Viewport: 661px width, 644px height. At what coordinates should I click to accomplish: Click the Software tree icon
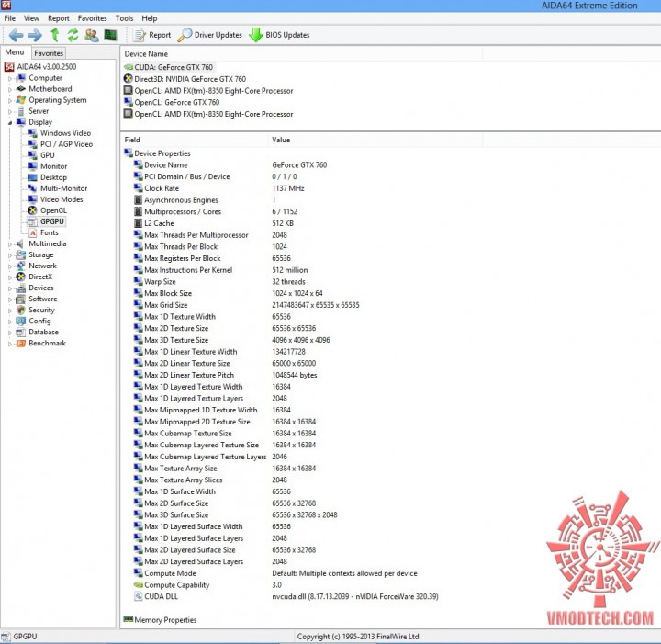click(x=20, y=299)
